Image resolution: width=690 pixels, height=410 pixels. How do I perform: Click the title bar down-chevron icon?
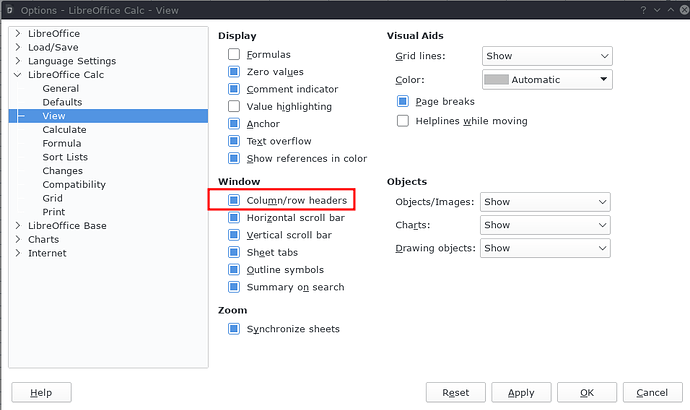pyautogui.click(x=657, y=10)
